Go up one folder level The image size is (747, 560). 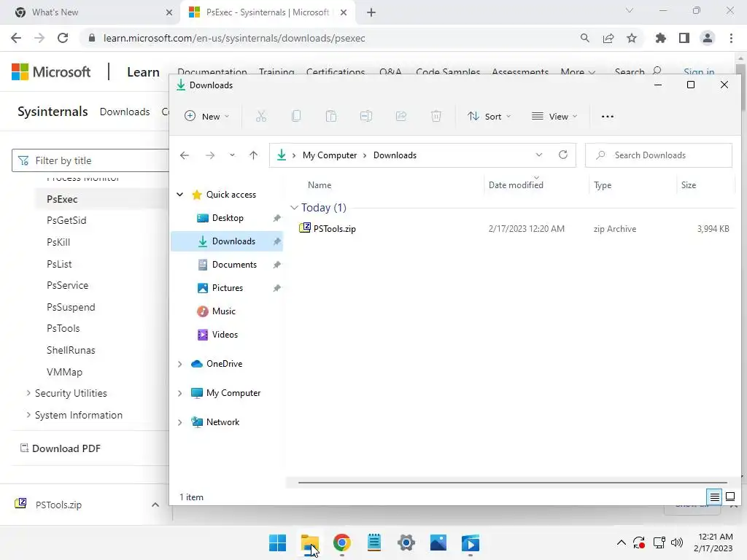253,155
